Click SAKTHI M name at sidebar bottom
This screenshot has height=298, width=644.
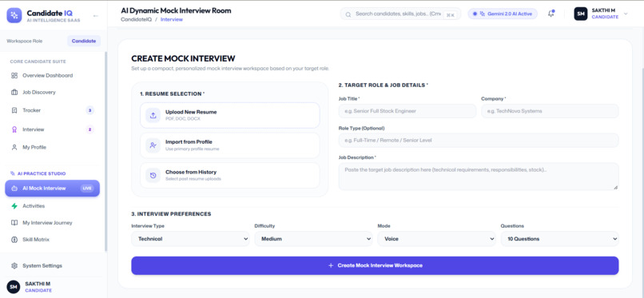pos(38,284)
